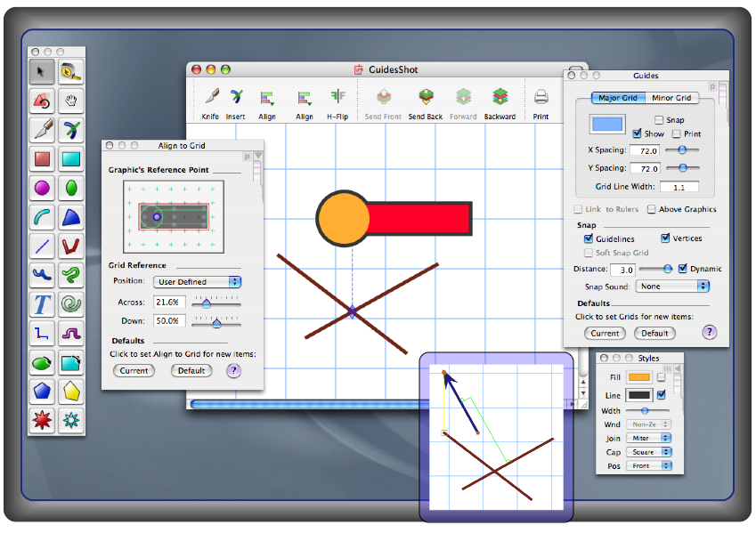Click Insert in GuidesShot toolbar

[x=236, y=103]
